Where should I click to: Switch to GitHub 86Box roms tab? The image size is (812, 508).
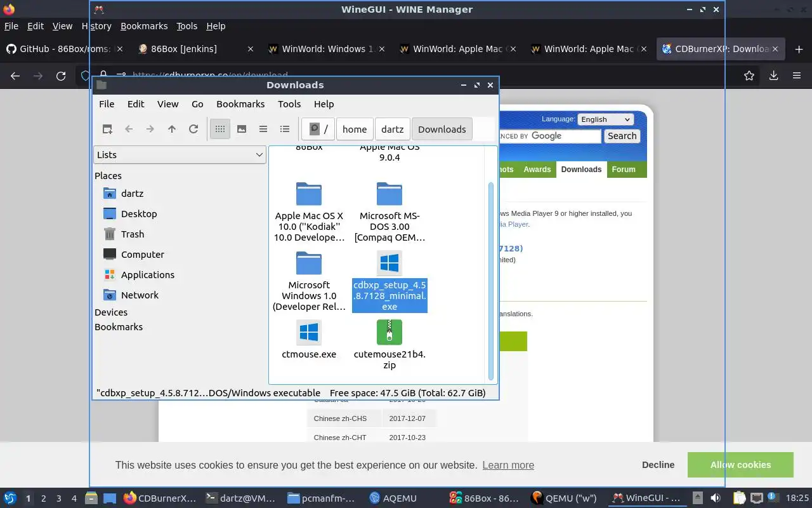click(x=66, y=49)
